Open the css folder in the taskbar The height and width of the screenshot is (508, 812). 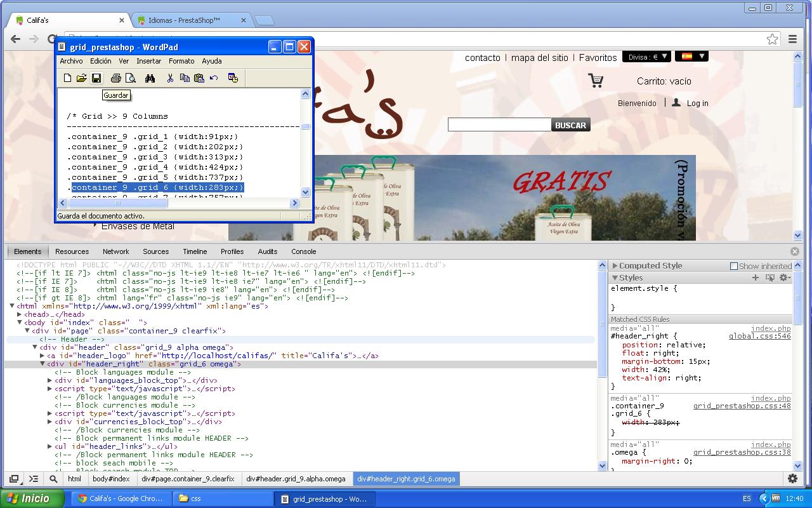point(223,498)
